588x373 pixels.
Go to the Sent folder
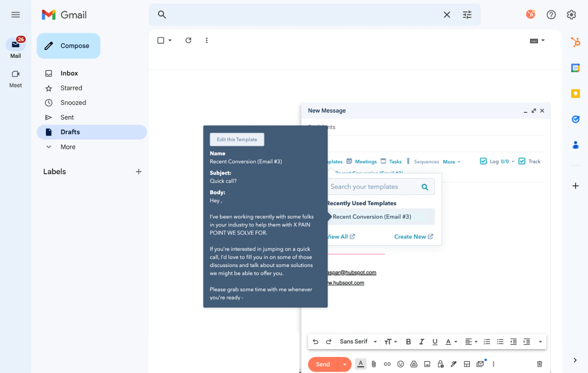67,117
